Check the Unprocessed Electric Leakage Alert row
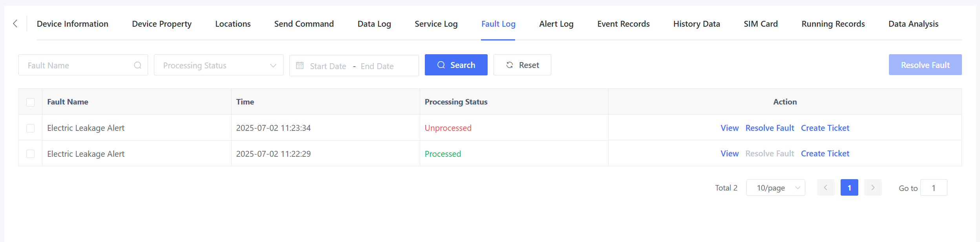The height and width of the screenshot is (242, 980). 30,128
